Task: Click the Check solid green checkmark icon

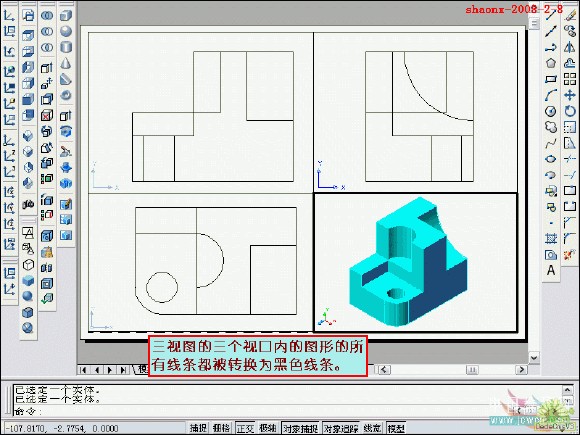Action: point(47,299)
